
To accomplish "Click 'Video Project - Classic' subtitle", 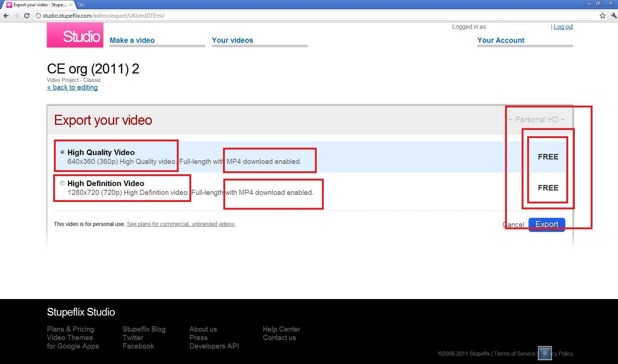I will tap(74, 80).
